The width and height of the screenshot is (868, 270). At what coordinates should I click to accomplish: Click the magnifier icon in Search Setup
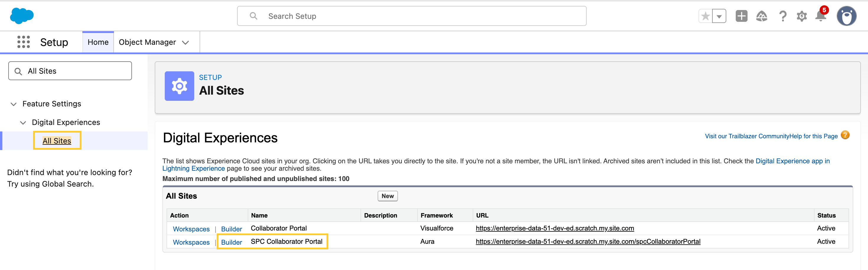click(x=253, y=16)
